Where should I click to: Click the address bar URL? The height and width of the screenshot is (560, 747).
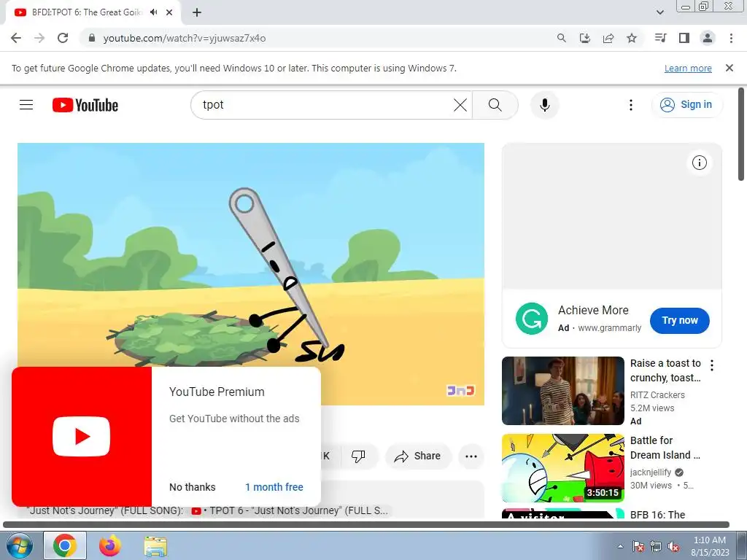coord(185,38)
